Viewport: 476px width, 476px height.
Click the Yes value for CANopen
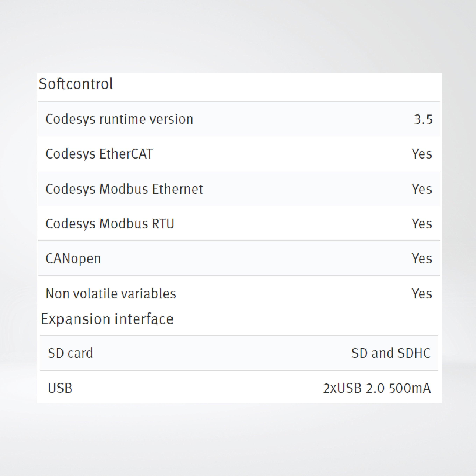click(422, 259)
